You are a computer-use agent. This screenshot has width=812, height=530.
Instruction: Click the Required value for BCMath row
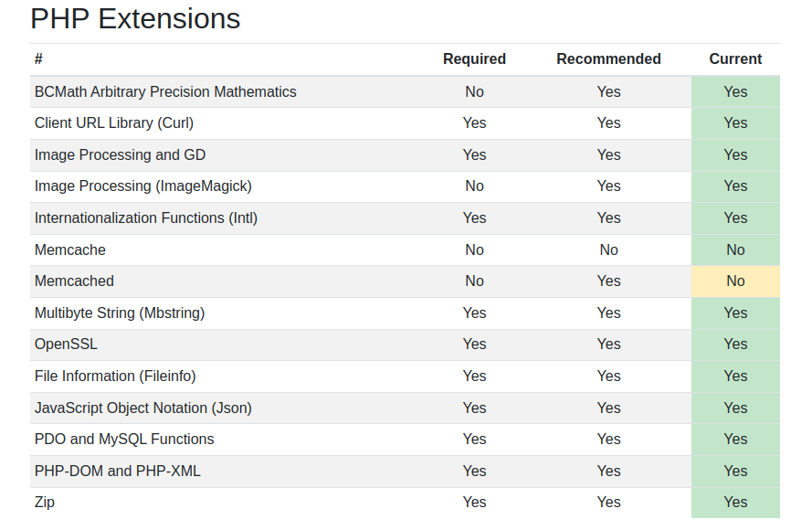(474, 91)
